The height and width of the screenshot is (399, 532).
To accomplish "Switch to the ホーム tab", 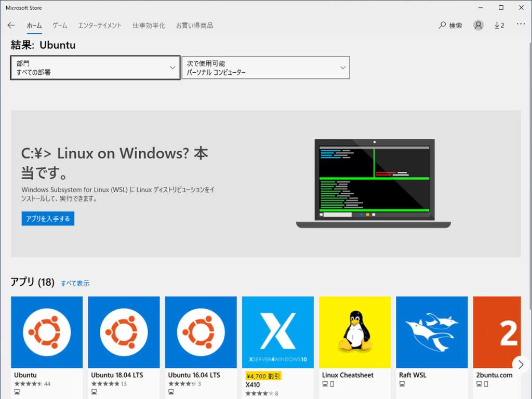I will [x=34, y=25].
